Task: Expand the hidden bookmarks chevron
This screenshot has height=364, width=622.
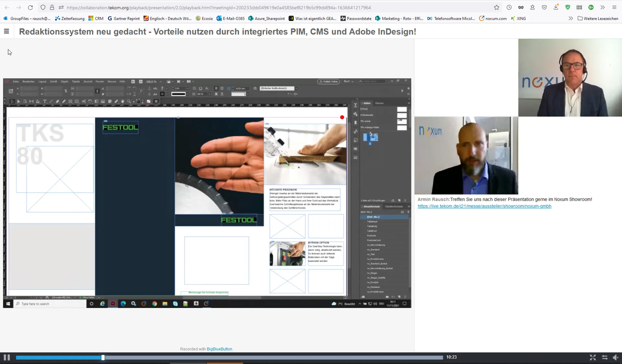Action: tap(570, 18)
